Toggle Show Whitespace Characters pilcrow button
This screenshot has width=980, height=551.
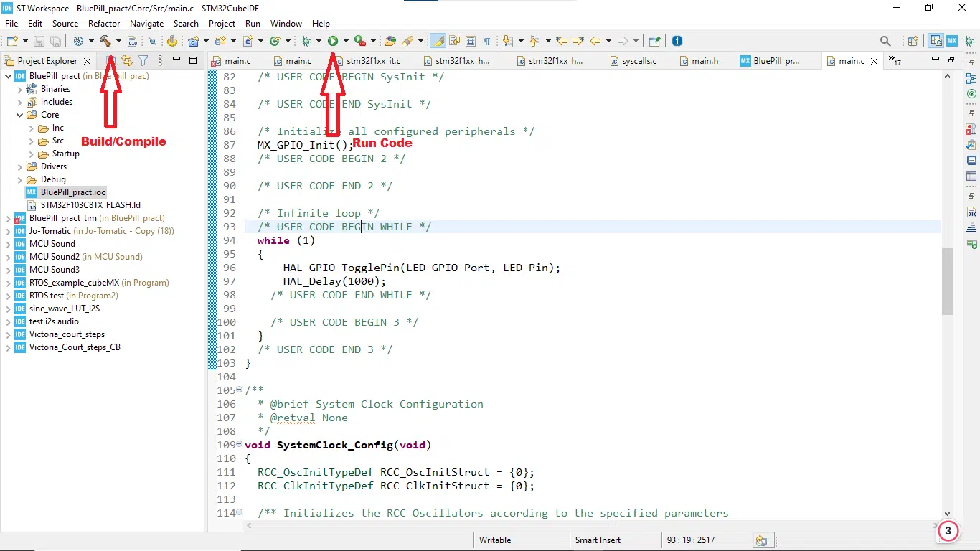487,41
